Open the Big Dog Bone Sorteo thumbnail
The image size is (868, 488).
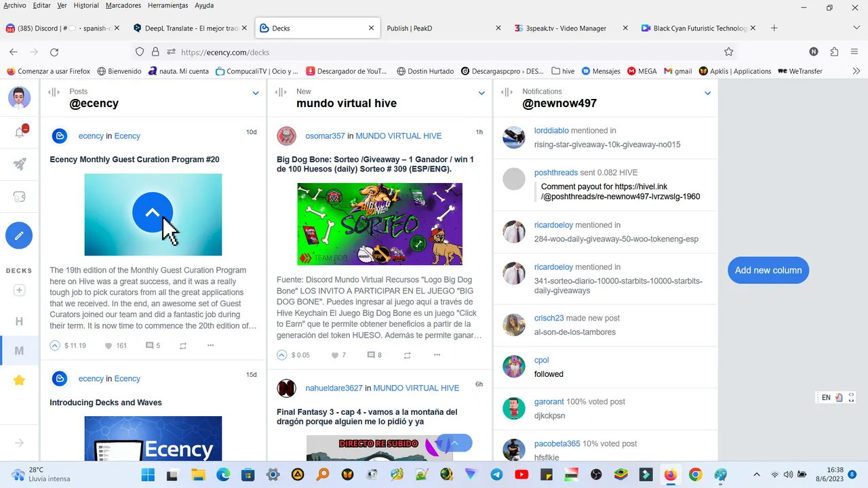click(x=380, y=224)
